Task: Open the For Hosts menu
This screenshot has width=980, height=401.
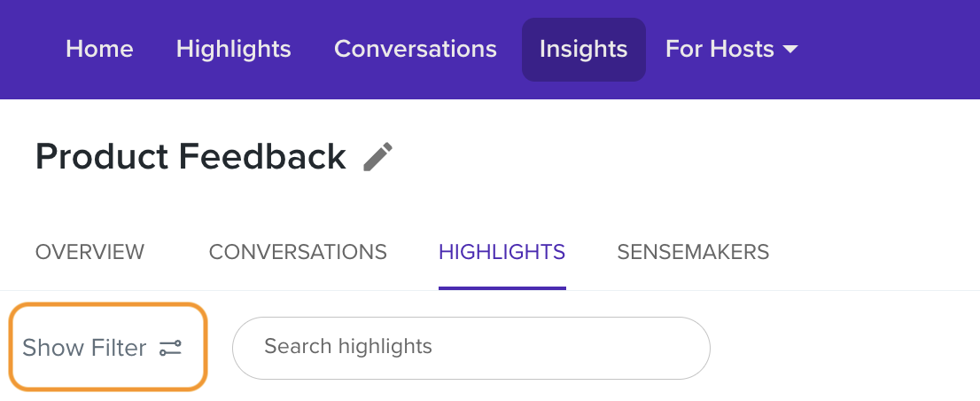Action: (x=731, y=50)
